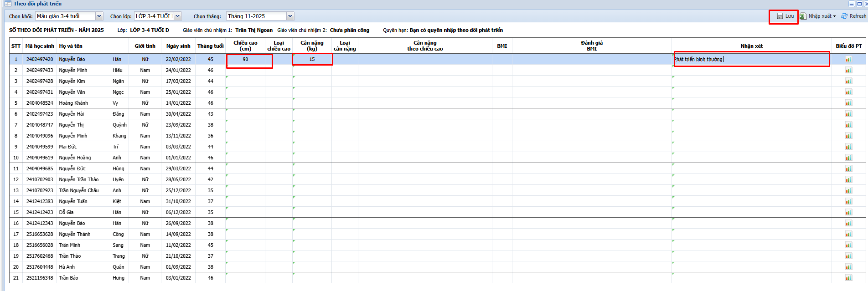Click the Đánh giá BMI column header

592,46
